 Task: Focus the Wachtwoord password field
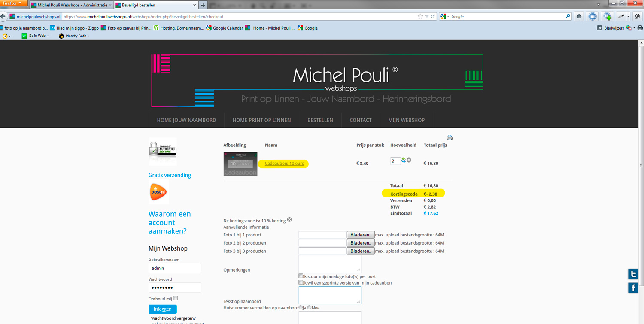tap(175, 288)
